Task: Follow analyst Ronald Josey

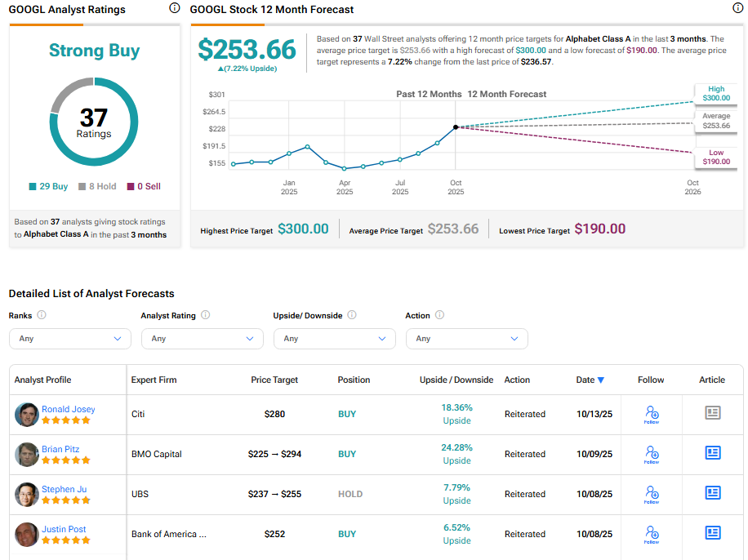Action: click(651, 414)
